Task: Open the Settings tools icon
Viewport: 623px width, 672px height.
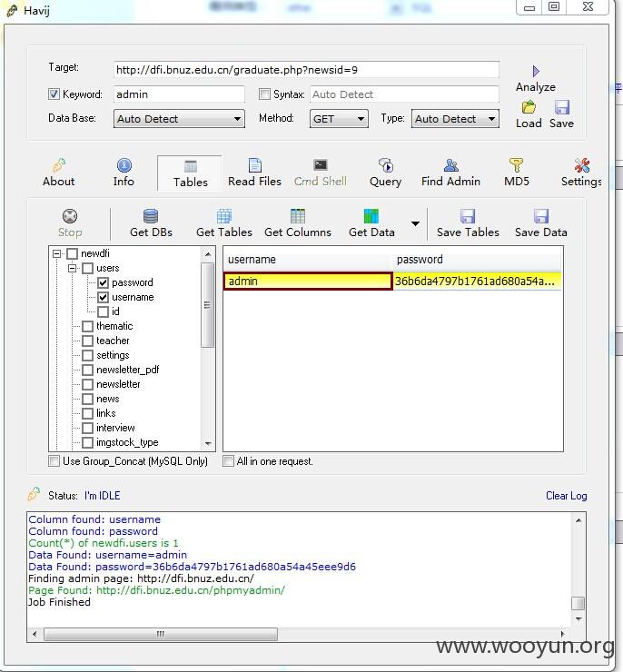Action: [x=582, y=165]
